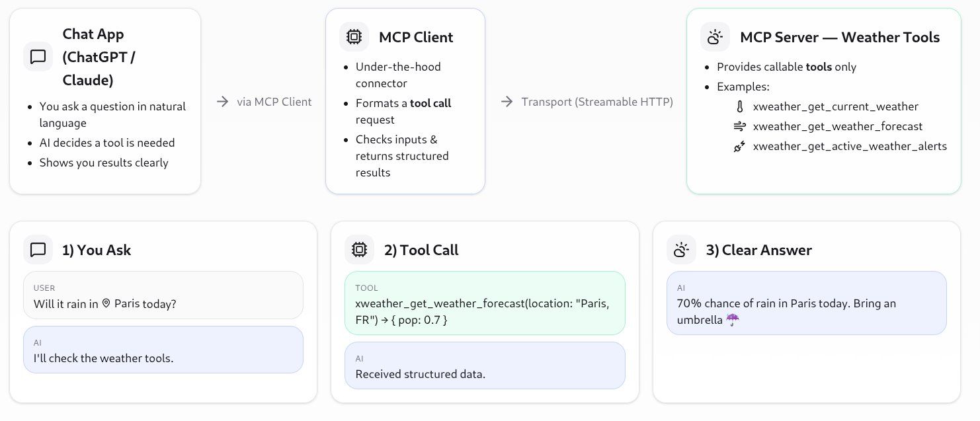This screenshot has height=421, width=980.
Task: Click the lightning icon beside weather alerts
Action: coord(739,146)
